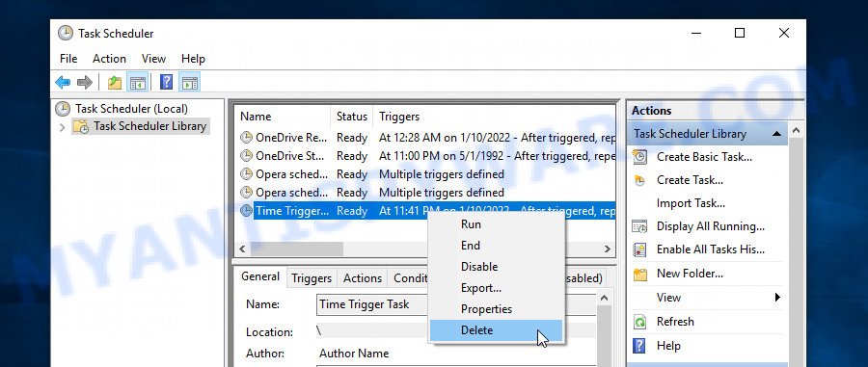Click the task list horizontal scrollbar thumb
868x367 pixels.
tap(297, 249)
